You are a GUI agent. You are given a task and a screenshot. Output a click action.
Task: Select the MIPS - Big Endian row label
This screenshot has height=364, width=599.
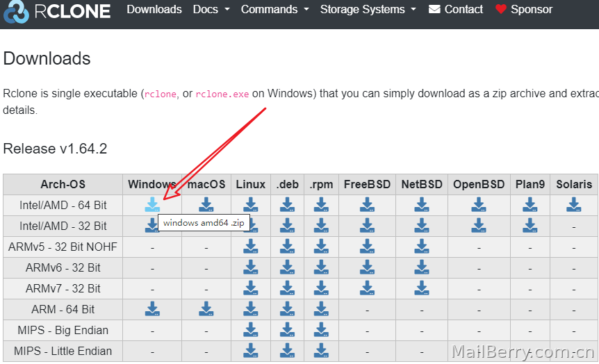tap(63, 331)
